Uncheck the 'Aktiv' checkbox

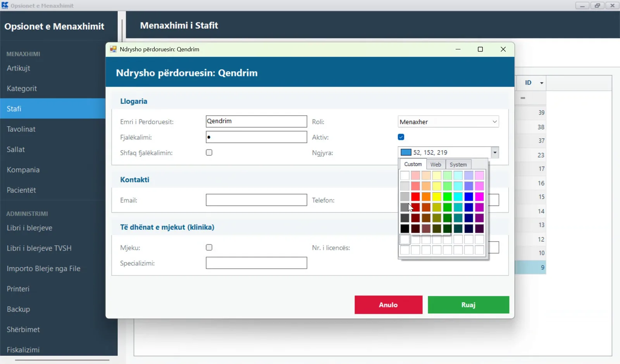[401, 137]
